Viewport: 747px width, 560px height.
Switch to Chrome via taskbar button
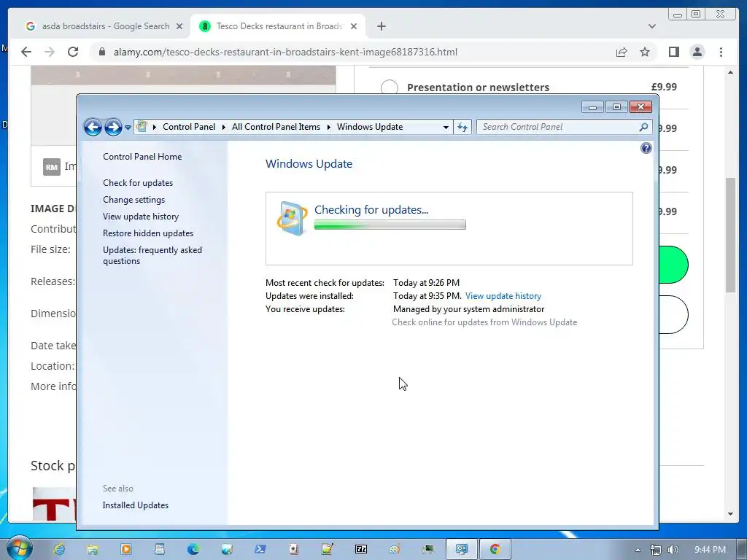coord(495,550)
